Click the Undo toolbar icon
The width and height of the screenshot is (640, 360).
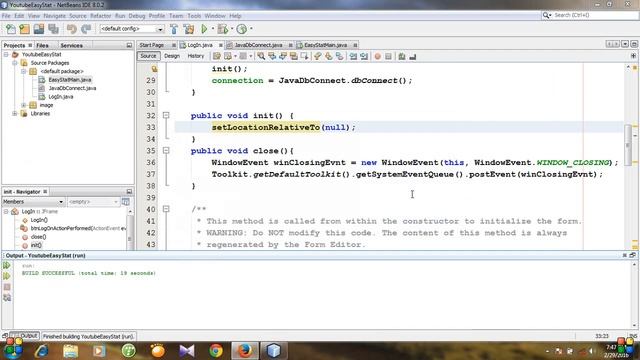pyautogui.click(x=72, y=29)
